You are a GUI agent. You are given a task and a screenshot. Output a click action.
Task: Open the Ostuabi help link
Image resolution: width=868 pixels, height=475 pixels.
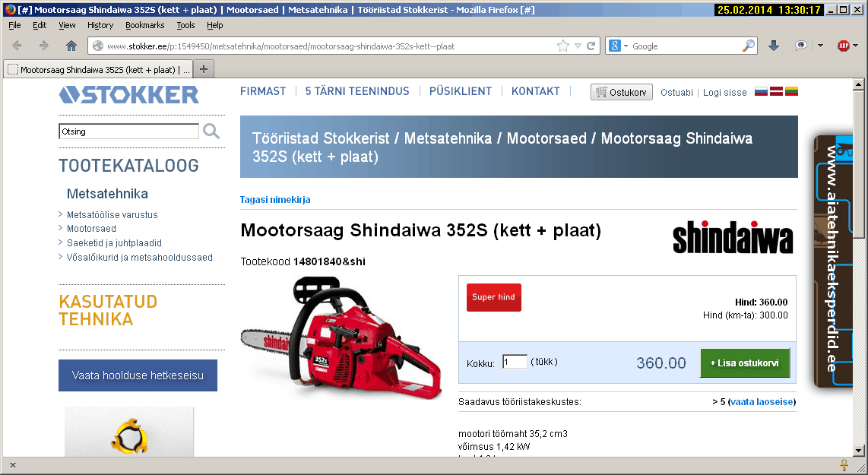click(676, 93)
